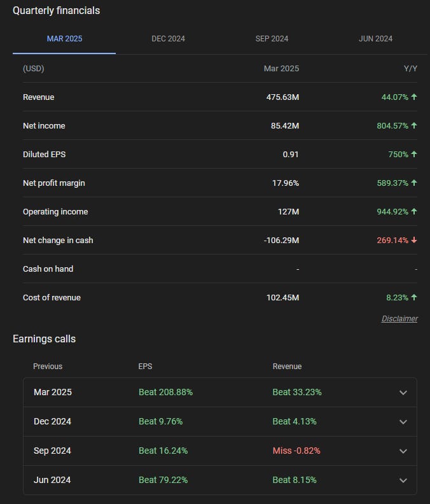Click the Previous column header

pos(48,367)
